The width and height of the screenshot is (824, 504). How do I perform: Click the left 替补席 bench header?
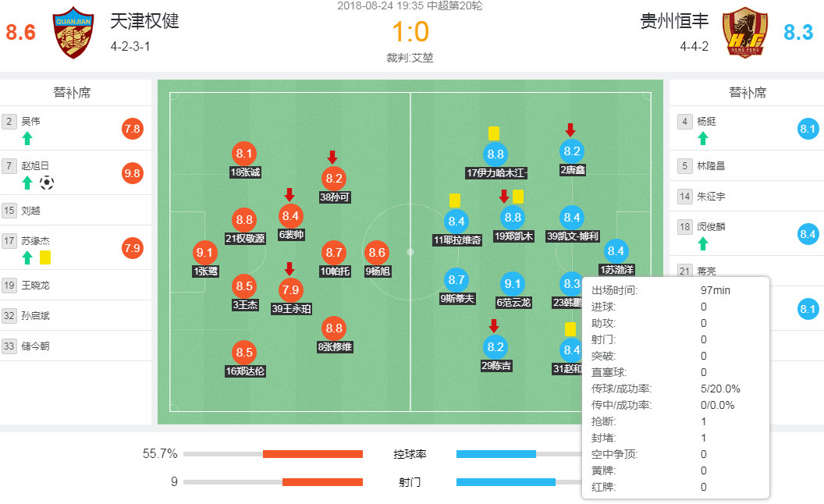[x=72, y=93]
